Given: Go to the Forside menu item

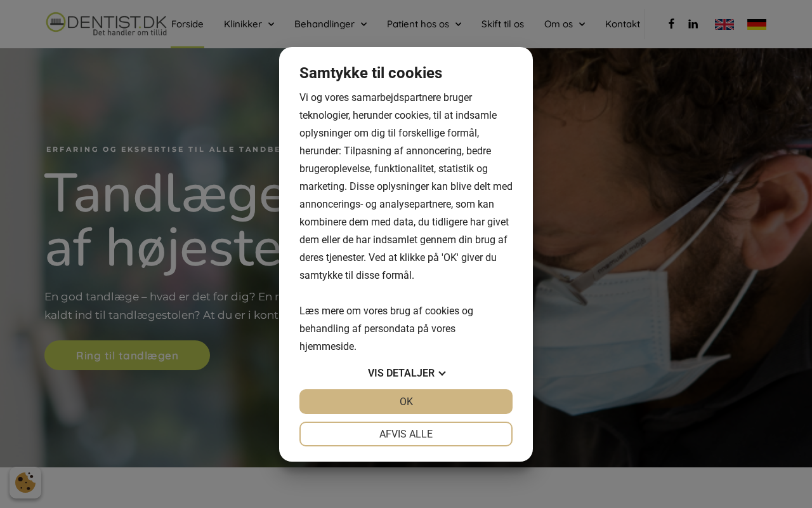Looking at the screenshot, I should point(187,24).
